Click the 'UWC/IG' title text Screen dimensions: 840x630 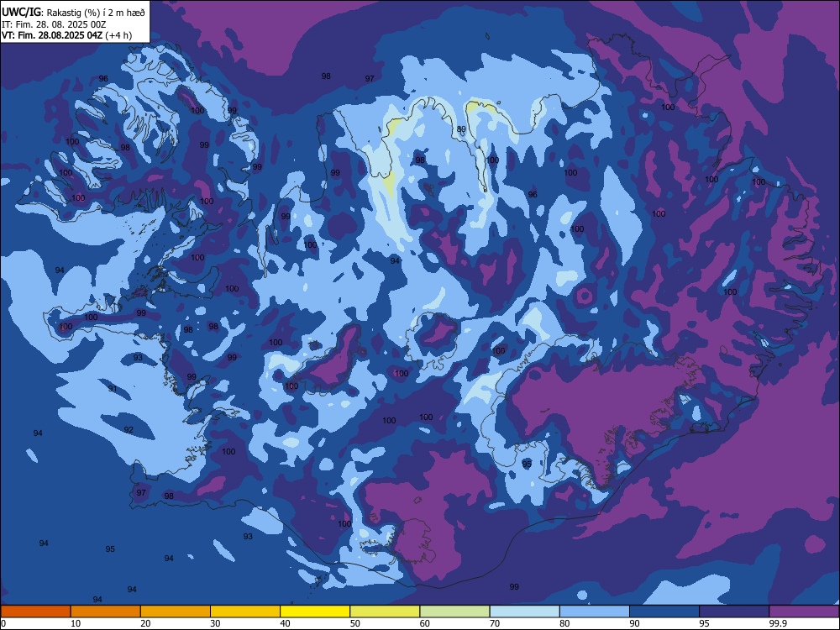coord(21,13)
